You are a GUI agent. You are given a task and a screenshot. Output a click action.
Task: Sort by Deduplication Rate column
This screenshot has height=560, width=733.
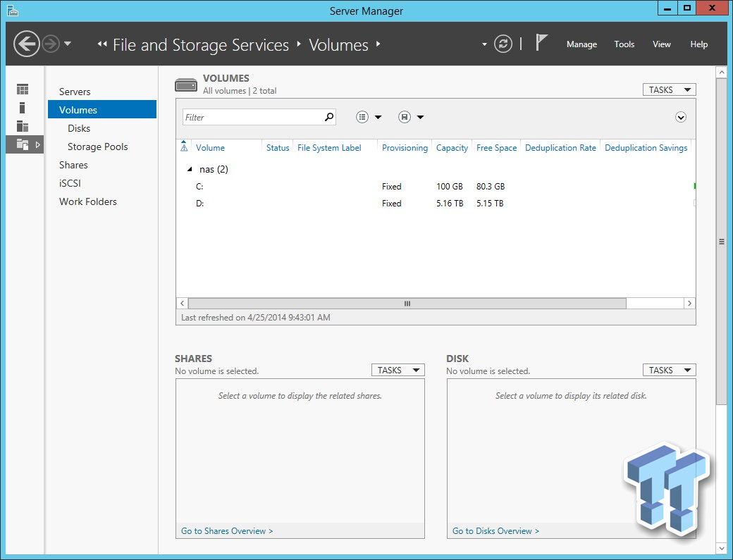point(560,148)
